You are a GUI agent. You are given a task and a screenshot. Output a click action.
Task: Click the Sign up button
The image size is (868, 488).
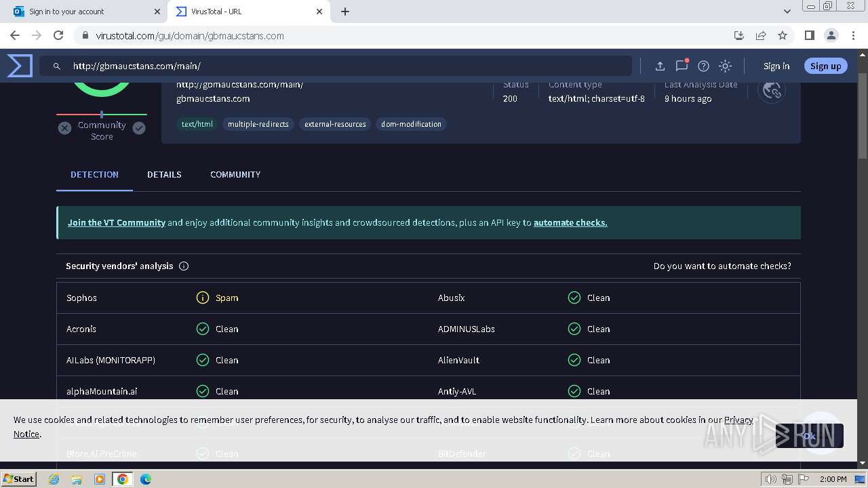(x=825, y=66)
